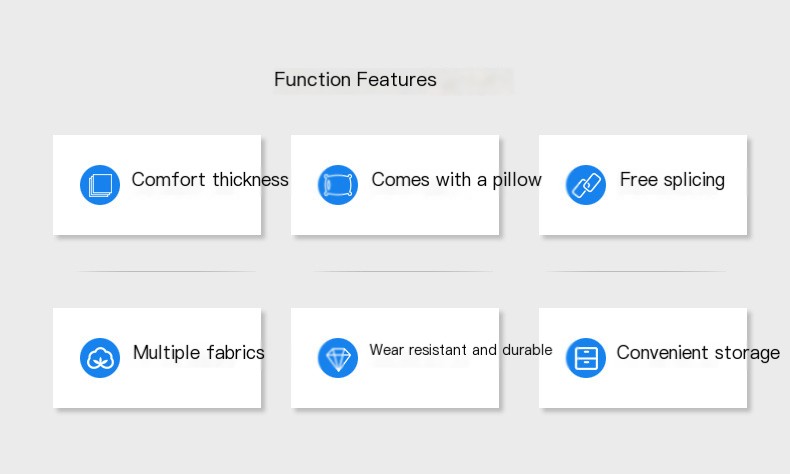Select the Free splicing label
Image resolution: width=790 pixels, height=474 pixels.
pyautogui.click(x=672, y=180)
